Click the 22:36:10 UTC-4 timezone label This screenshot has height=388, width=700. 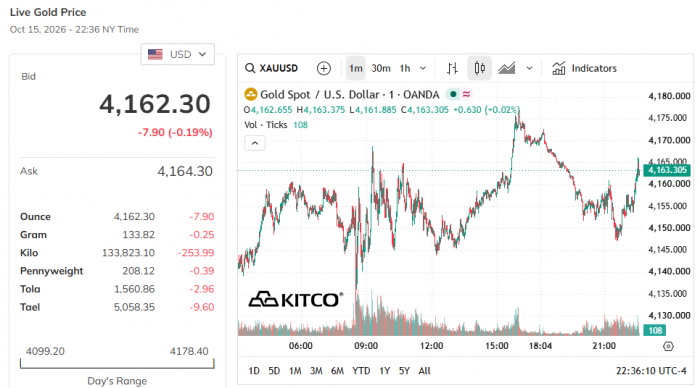[x=651, y=371]
